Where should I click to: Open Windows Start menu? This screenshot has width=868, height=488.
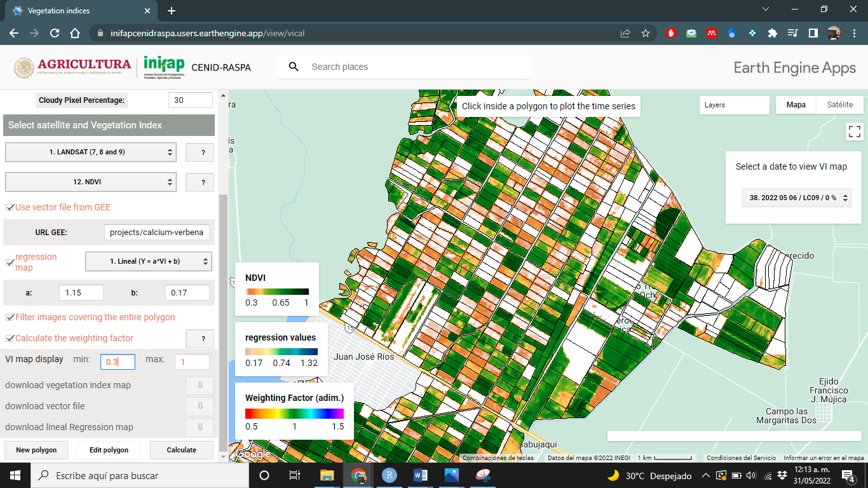[15, 475]
